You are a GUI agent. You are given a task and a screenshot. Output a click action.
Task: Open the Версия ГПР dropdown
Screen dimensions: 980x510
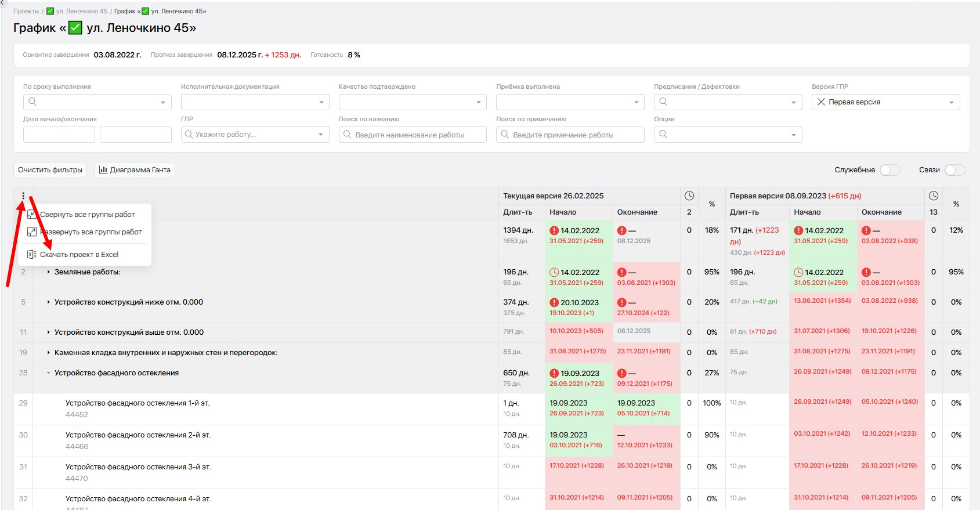pos(885,102)
